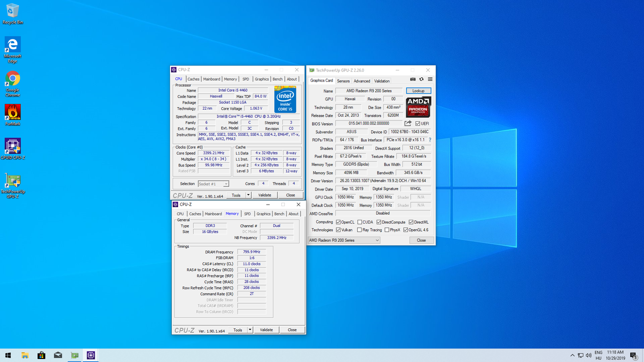Click Validate in the lower CPU-Z window

point(266,330)
